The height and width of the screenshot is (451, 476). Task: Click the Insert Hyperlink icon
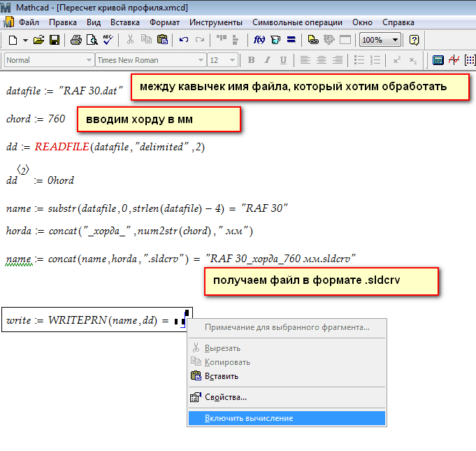[x=313, y=40]
